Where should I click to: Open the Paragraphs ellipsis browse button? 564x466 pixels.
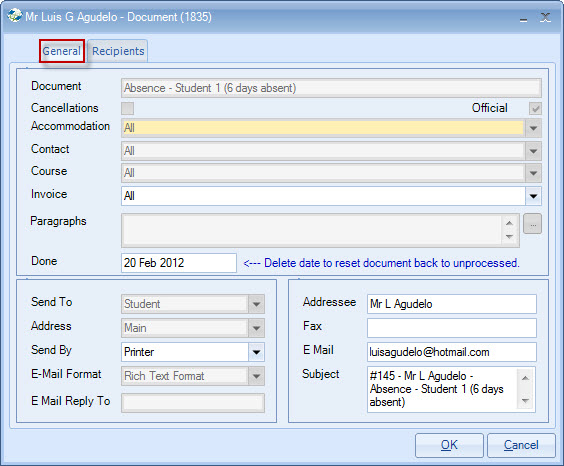tap(533, 224)
